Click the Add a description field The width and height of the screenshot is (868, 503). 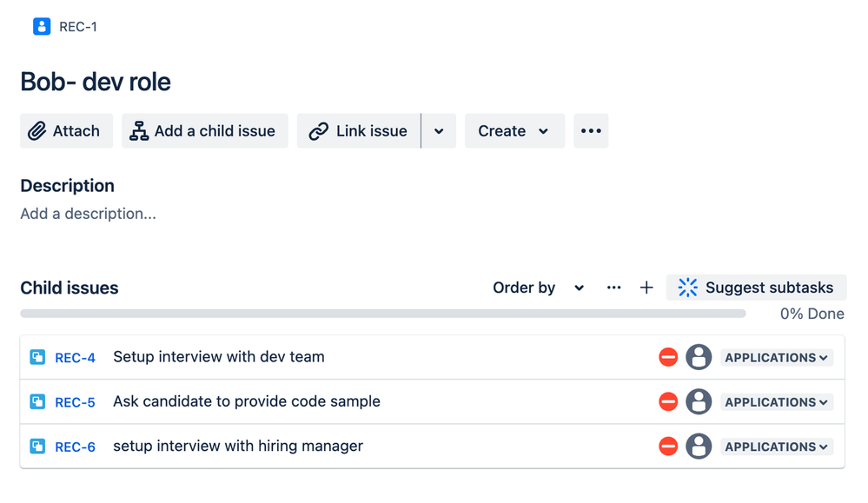pyautogui.click(x=89, y=214)
